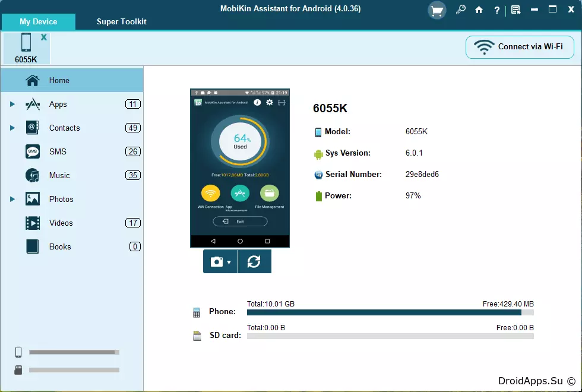
Task: Click the Exit button in phone preview
Action: pos(240,222)
